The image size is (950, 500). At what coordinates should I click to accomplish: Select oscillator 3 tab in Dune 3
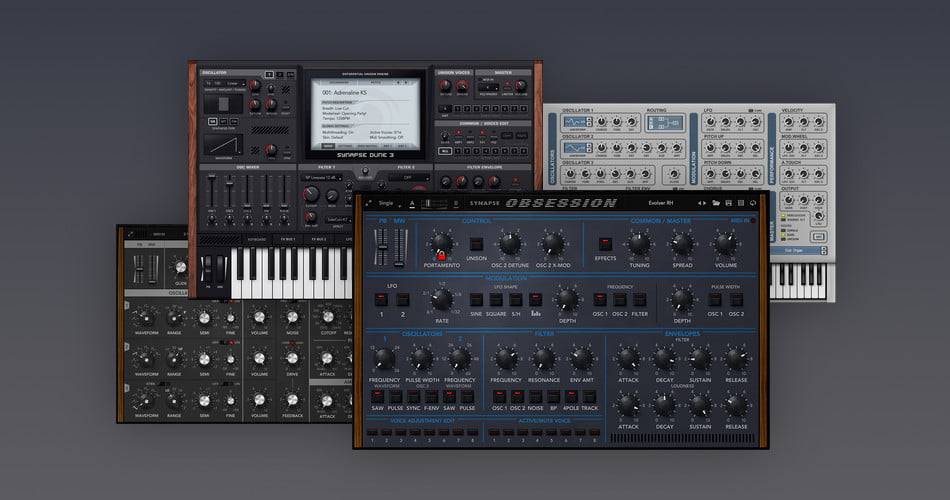coord(291,75)
